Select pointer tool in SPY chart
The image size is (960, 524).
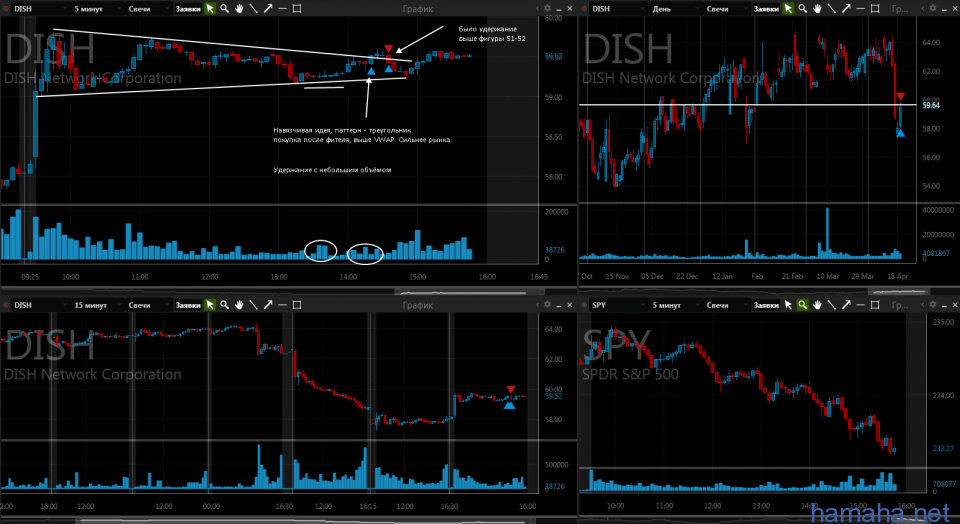[788, 305]
